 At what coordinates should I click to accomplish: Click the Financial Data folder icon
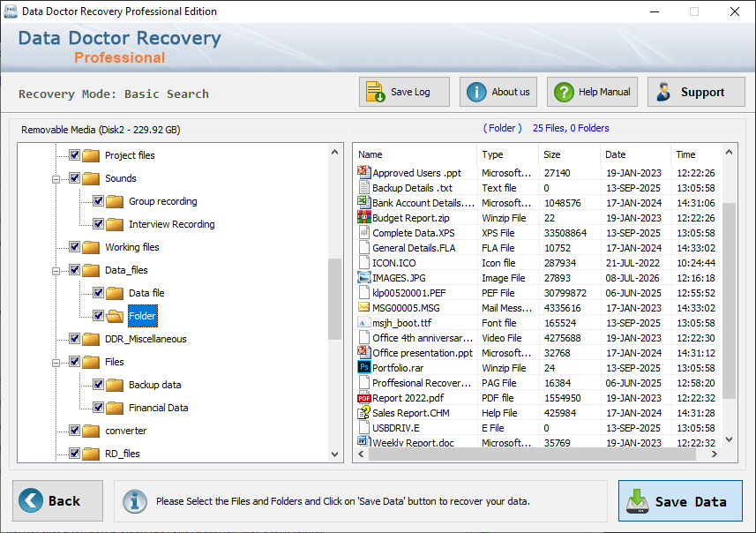115,408
